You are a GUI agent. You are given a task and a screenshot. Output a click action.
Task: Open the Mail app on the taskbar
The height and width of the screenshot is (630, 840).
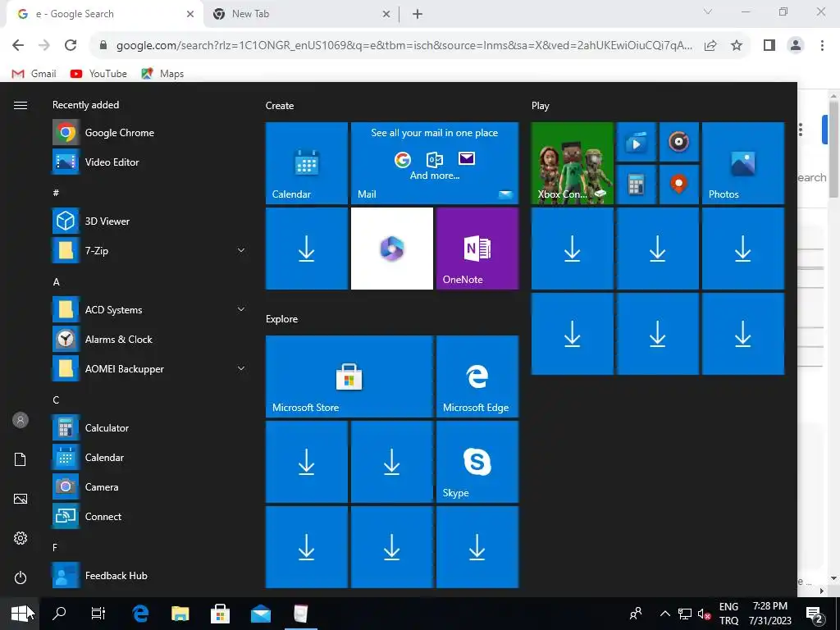261,614
